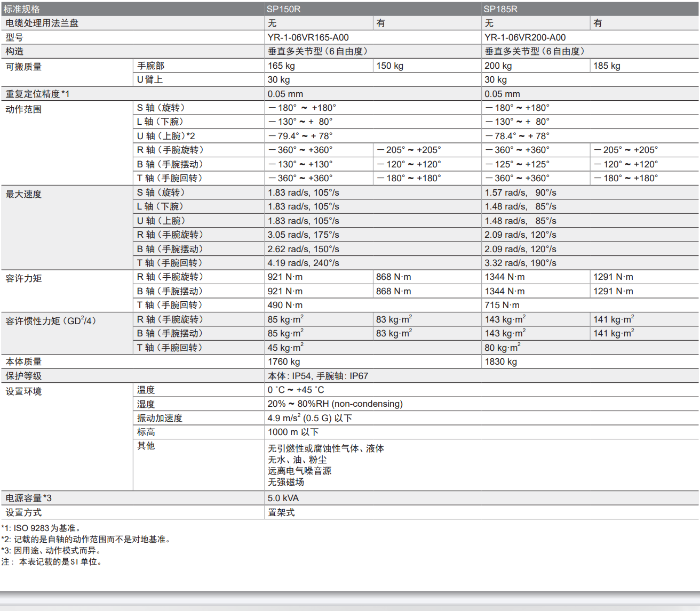Screen dimensions: 700x611
Task: Select the IP54 / IP67 protection rating text
Action: tap(317, 376)
